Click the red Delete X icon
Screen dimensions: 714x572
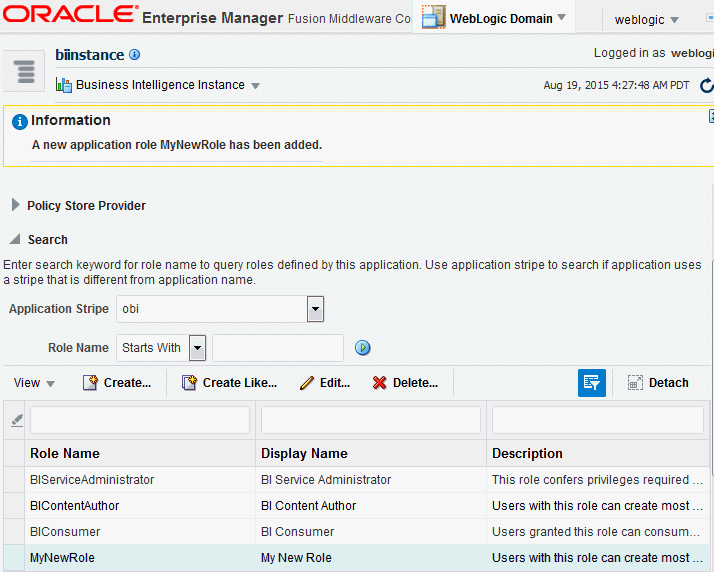379,383
